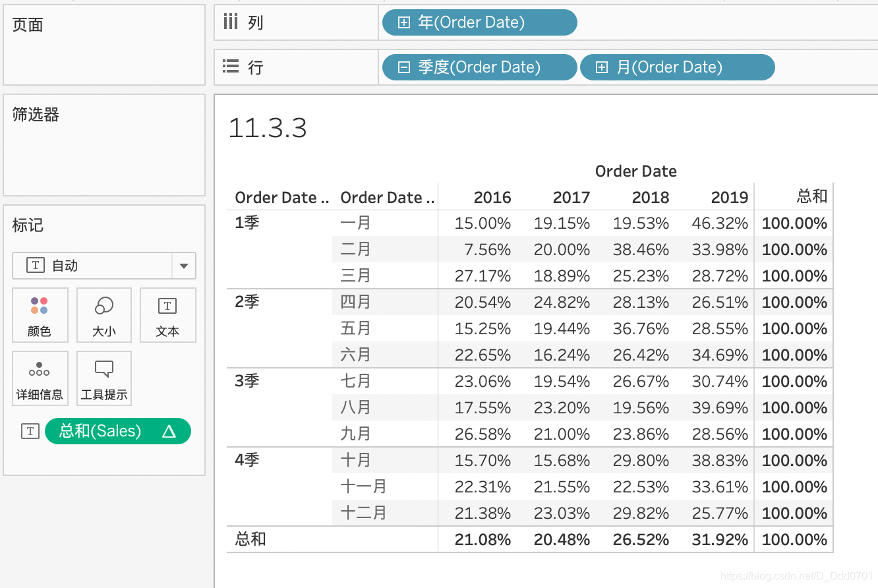Select the 总和 grand total row label
The height and width of the screenshot is (588, 878).
[x=250, y=539]
